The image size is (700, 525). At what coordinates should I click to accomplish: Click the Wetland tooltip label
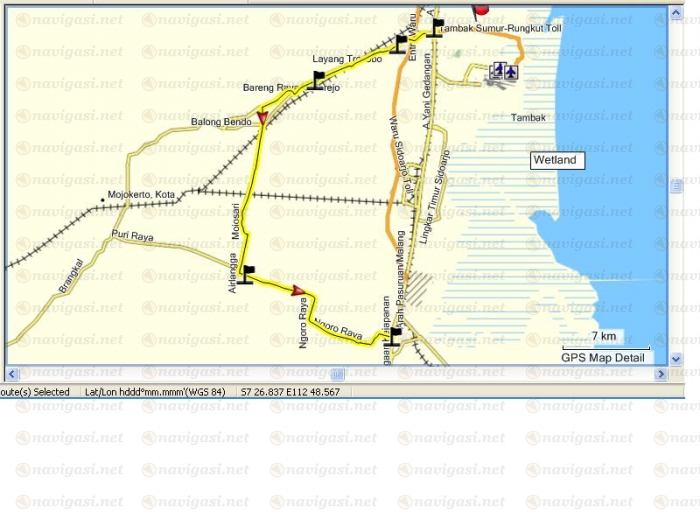(554, 160)
